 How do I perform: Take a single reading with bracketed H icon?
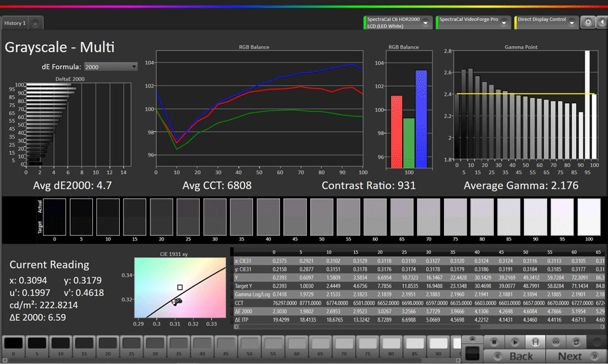(535, 342)
